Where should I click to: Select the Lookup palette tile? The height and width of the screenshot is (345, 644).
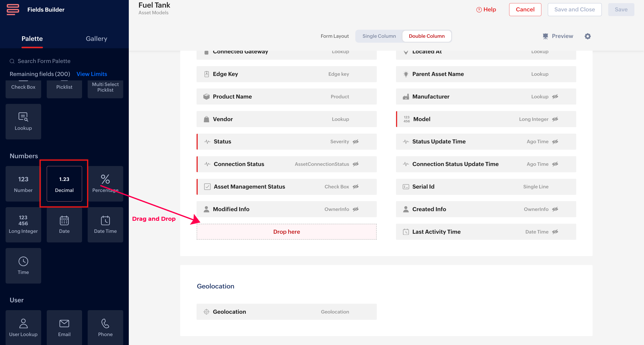click(23, 122)
